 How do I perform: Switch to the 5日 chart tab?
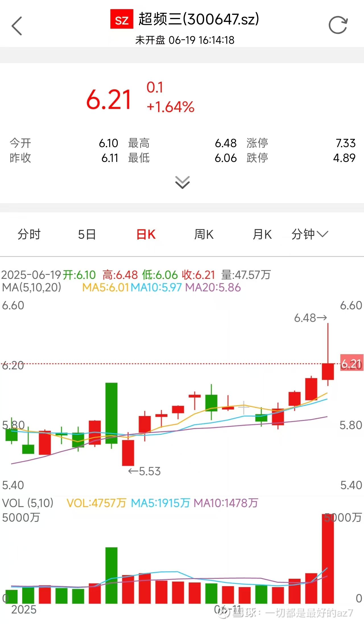pyautogui.click(x=87, y=234)
